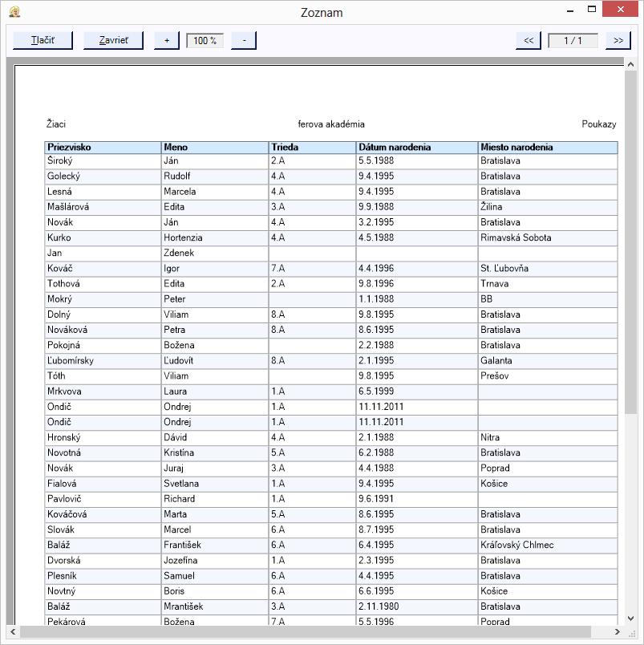Click the Galanta birthplace cell
The image size is (644, 645).
(x=548, y=361)
